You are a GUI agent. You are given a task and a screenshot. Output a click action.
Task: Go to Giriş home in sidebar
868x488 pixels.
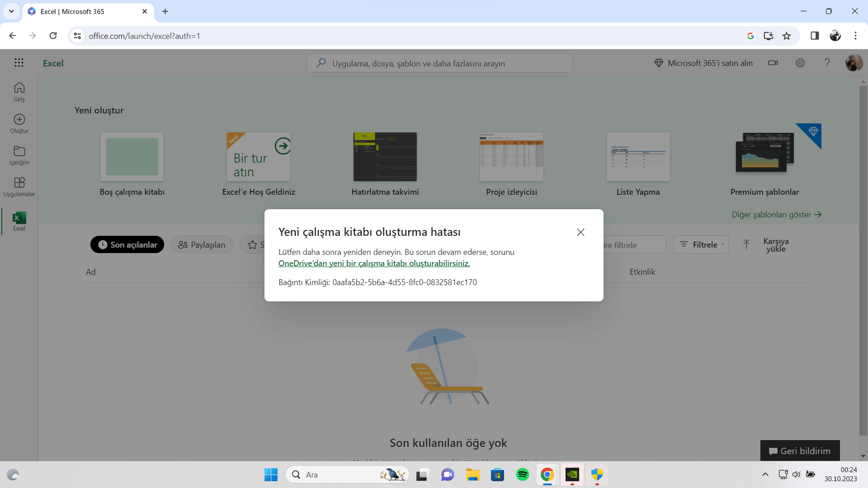coord(19,92)
